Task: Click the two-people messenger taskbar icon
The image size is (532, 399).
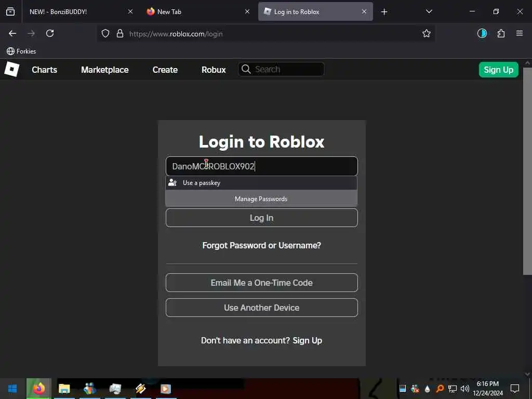Action: [90, 389]
